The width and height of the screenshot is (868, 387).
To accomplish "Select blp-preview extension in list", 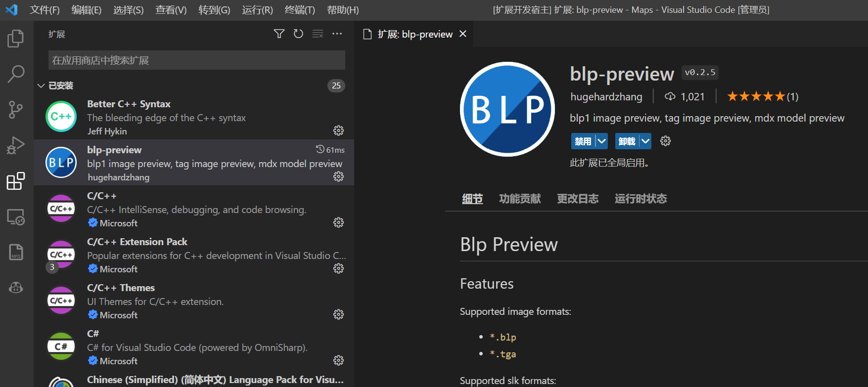I will [x=194, y=163].
